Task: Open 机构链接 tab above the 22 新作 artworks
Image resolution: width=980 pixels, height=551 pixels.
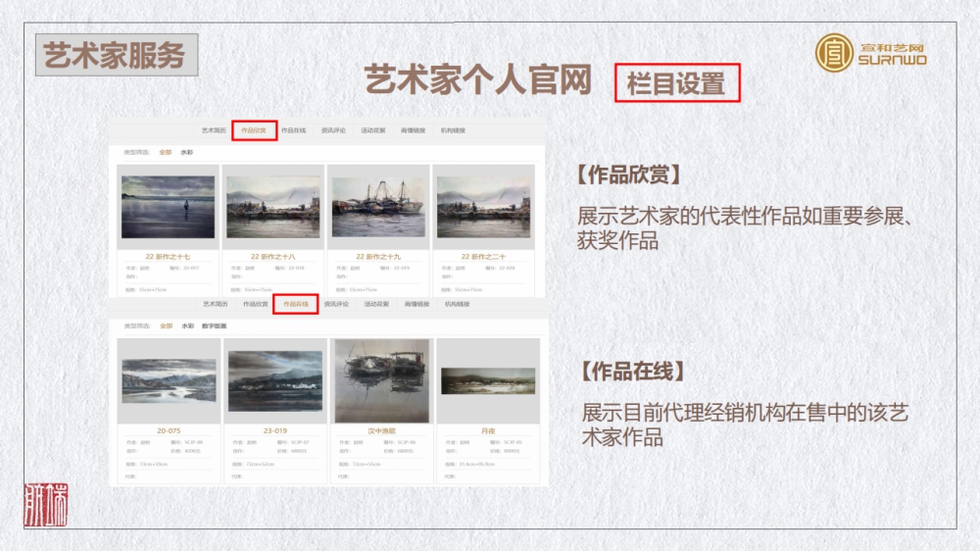Action: (x=453, y=130)
